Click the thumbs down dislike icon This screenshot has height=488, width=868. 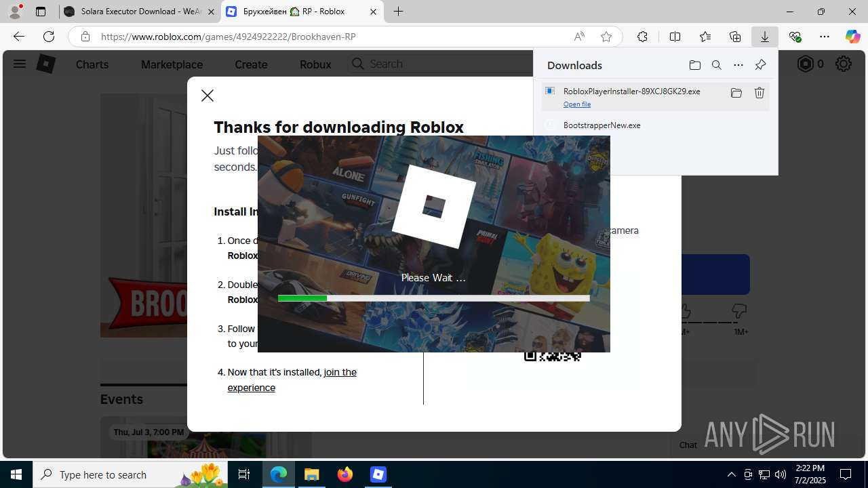pyautogui.click(x=739, y=312)
